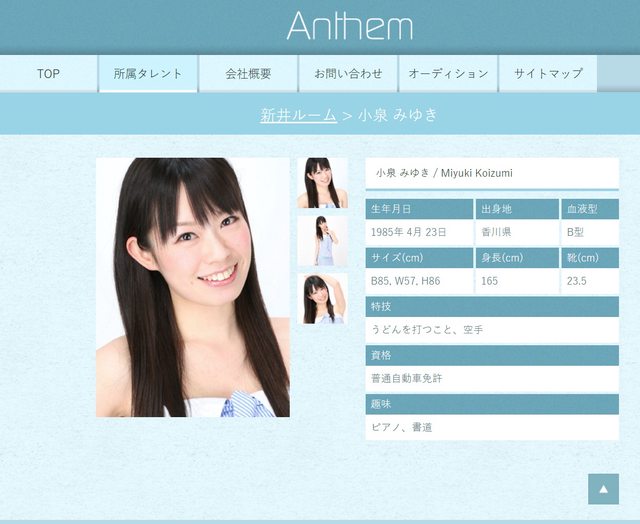
Task: Click the large main profile photo
Action: pos(193,287)
